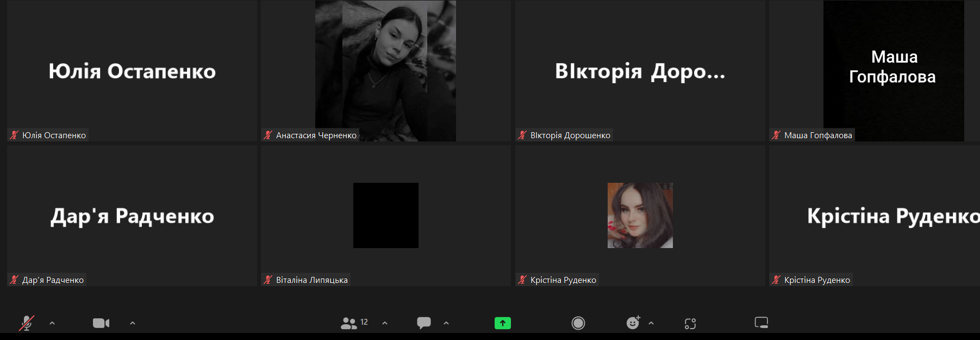Open the reactions smiley face icon

pyautogui.click(x=633, y=323)
